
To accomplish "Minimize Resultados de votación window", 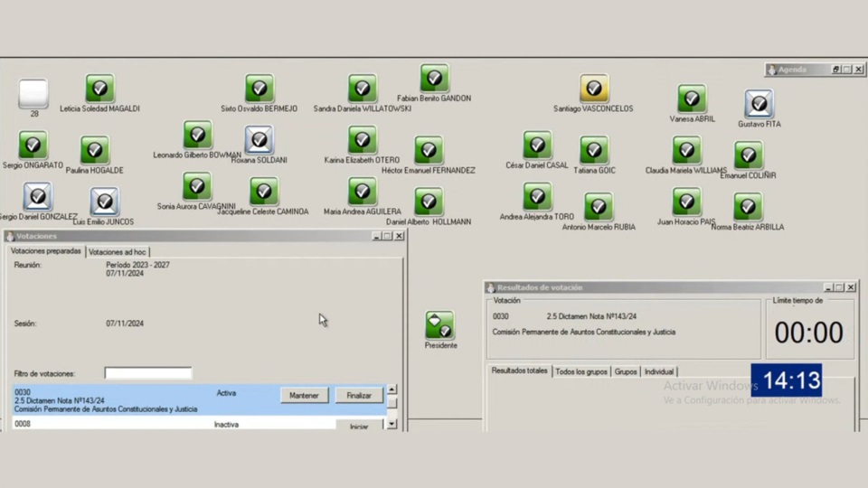I will pyautogui.click(x=829, y=287).
